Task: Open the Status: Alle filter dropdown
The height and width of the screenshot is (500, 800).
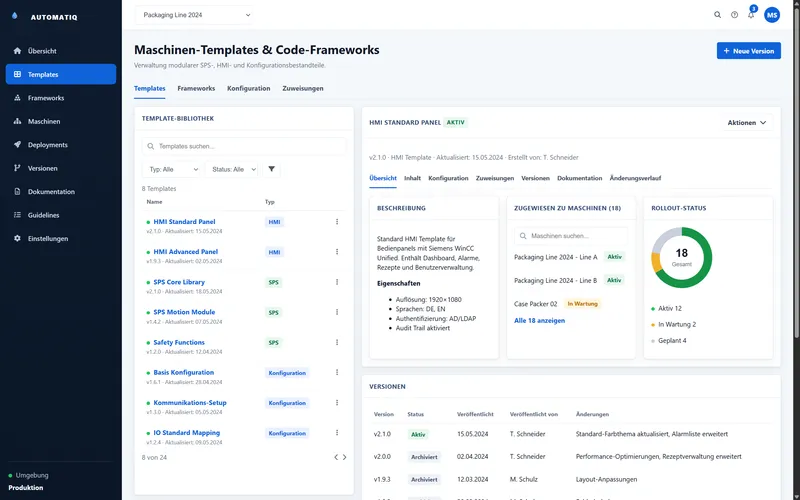Action: 233,169
